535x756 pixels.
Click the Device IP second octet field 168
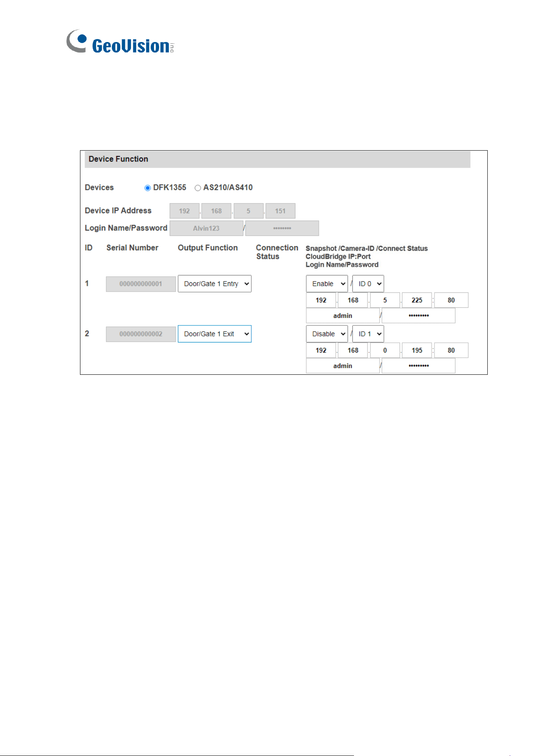(216, 211)
